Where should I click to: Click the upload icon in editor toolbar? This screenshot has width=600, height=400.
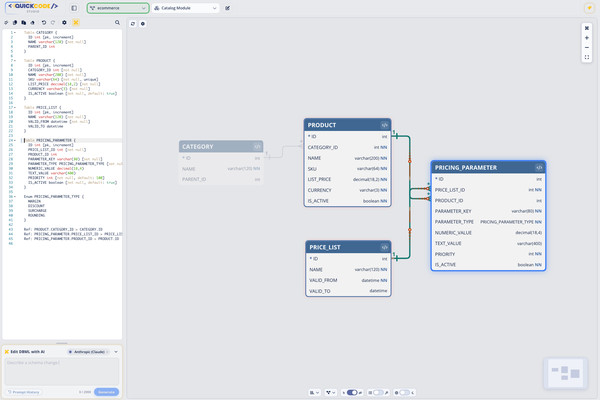click(x=33, y=23)
